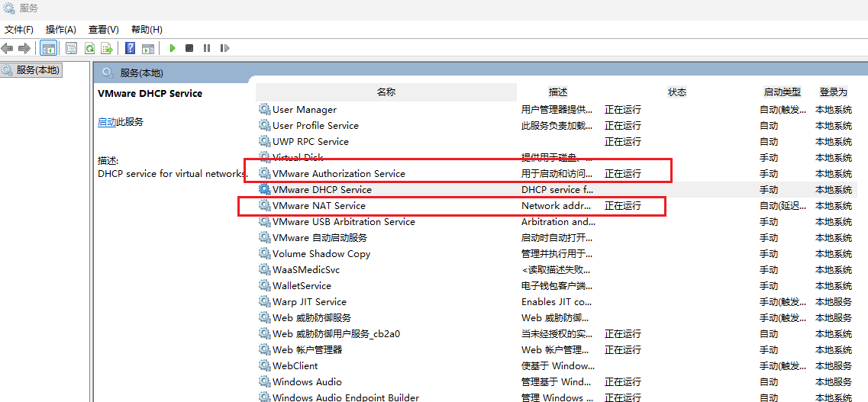Open the Properties toolbar icon
868x402 pixels.
[71, 48]
